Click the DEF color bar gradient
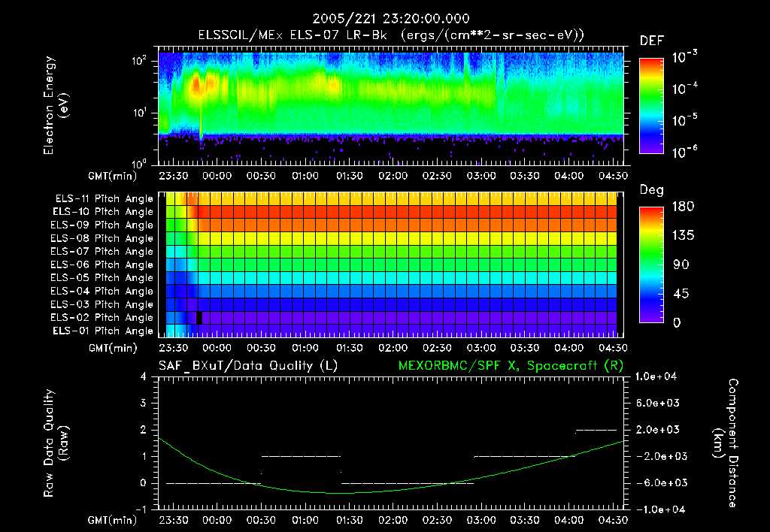The width and height of the screenshot is (770, 532). click(x=652, y=106)
